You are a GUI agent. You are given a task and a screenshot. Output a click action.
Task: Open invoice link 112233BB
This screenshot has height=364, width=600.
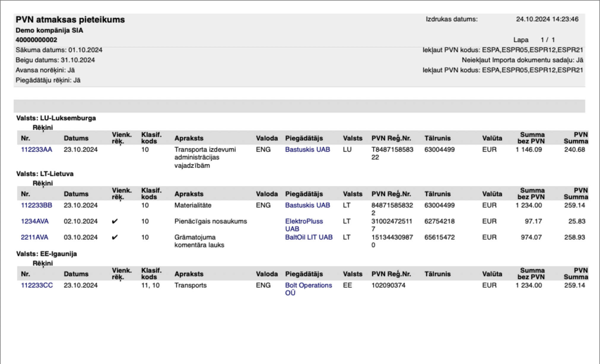[x=36, y=205]
